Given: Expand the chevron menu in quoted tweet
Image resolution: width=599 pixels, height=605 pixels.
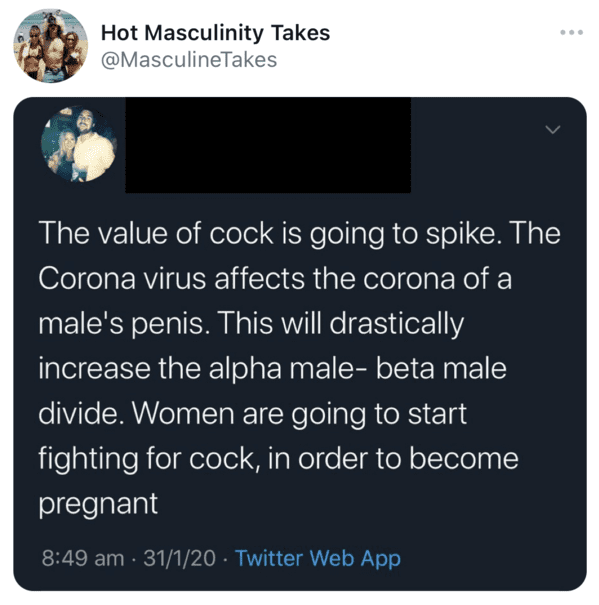Looking at the screenshot, I should (553, 130).
